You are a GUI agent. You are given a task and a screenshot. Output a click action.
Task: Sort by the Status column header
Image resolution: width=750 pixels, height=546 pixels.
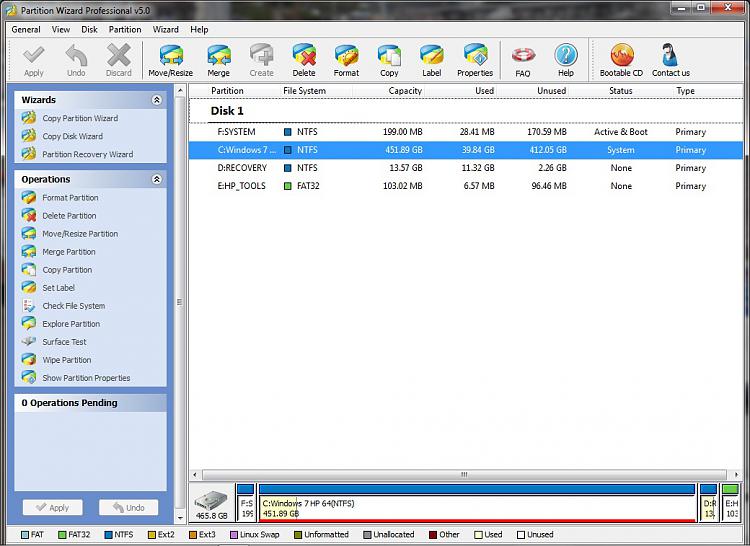pyautogui.click(x=620, y=91)
